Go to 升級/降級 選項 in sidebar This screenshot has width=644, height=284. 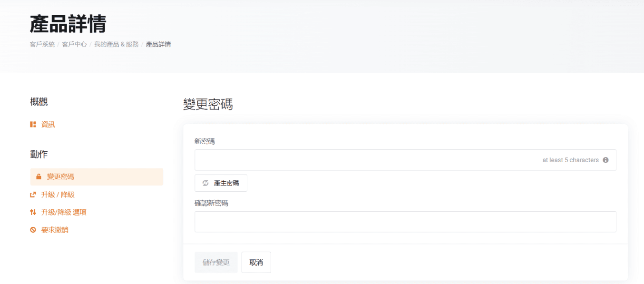coord(64,212)
